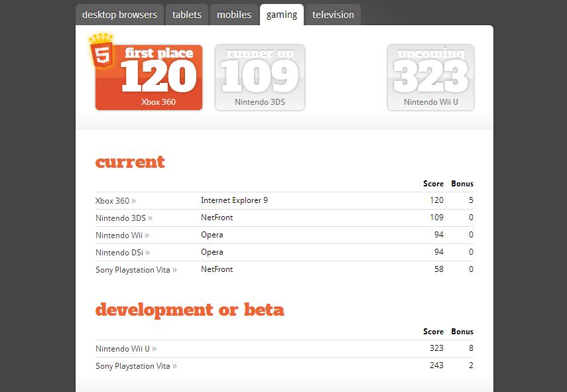Screen dimensions: 567x392
Task: Click the score 120 in the Xbox 360 row
Action: click(436, 200)
